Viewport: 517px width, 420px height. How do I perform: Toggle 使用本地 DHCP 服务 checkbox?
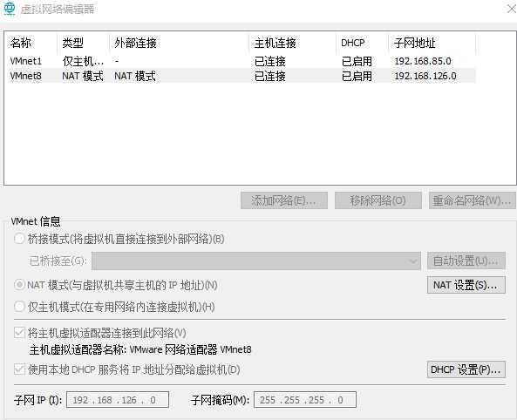pos(19,369)
